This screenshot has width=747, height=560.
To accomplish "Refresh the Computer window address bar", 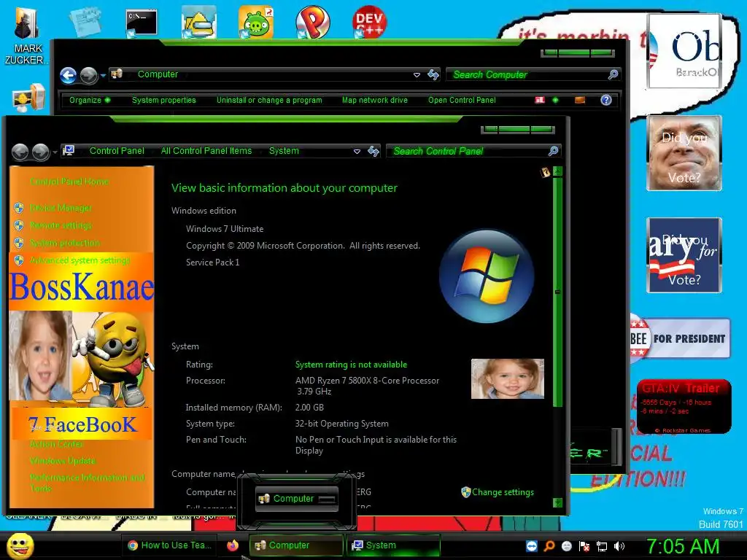I will (x=433, y=75).
